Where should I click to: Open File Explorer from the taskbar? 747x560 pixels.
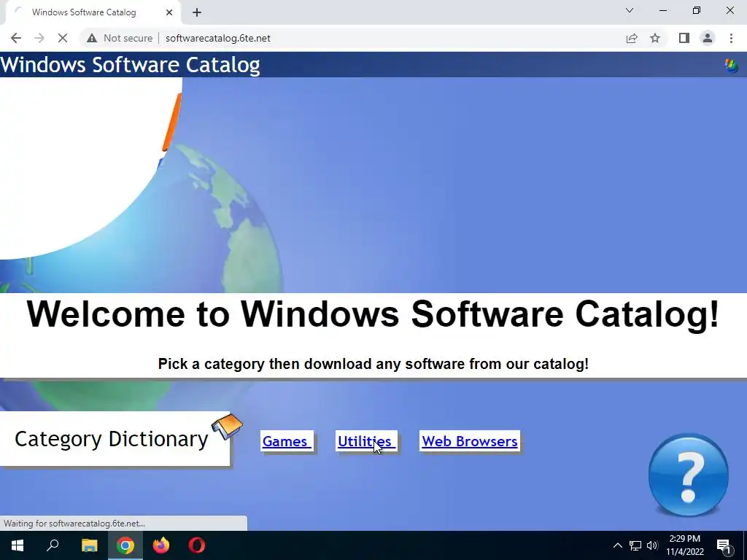pos(89,545)
